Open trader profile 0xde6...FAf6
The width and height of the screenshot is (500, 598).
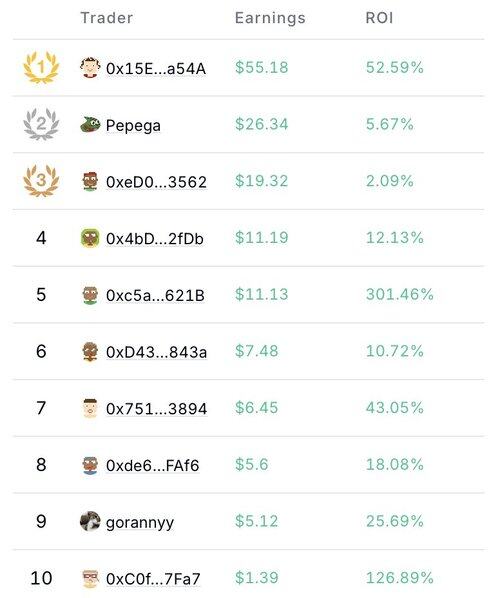pos(153,465)
